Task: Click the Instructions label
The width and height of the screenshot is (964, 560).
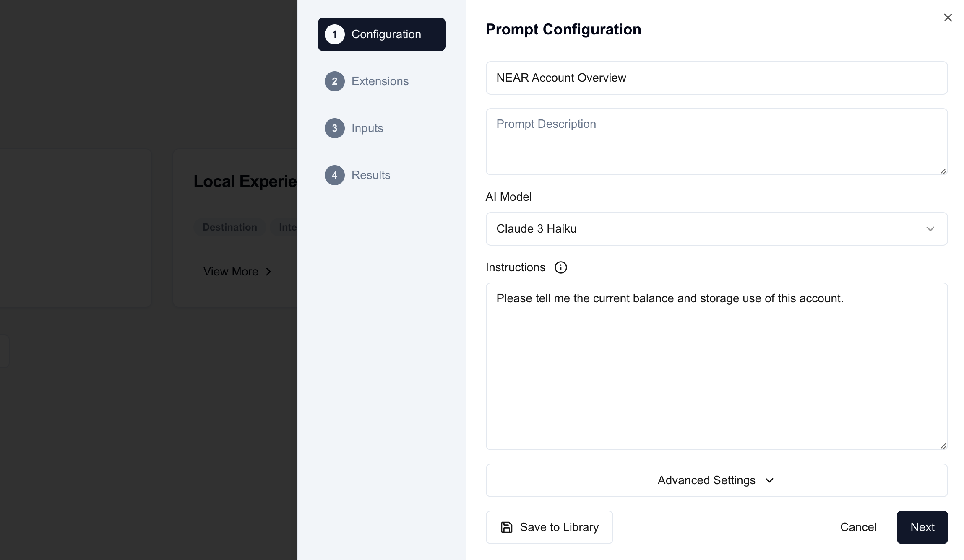Action: pyautogui.click(x=515, y=267)
